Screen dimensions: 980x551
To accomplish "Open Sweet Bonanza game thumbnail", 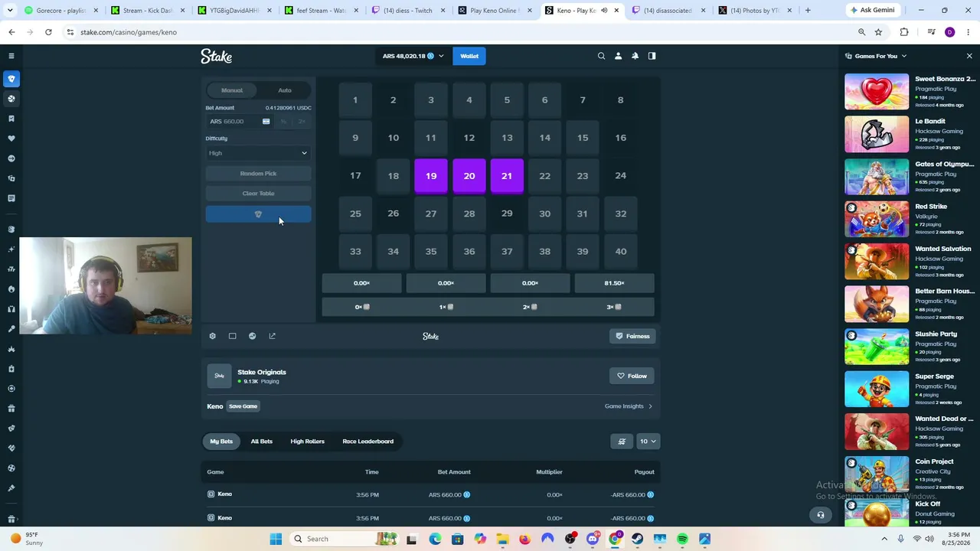I will 877,92.
